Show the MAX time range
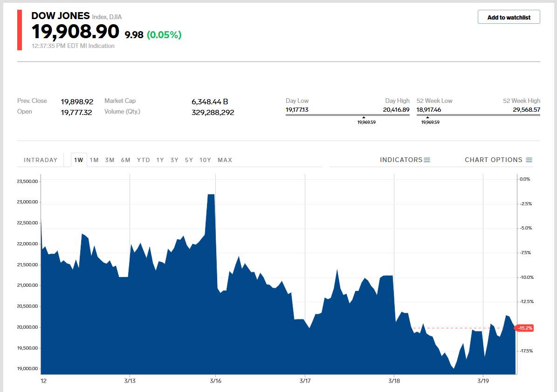The width and height of the screenshot is (557, 392). 225,160
